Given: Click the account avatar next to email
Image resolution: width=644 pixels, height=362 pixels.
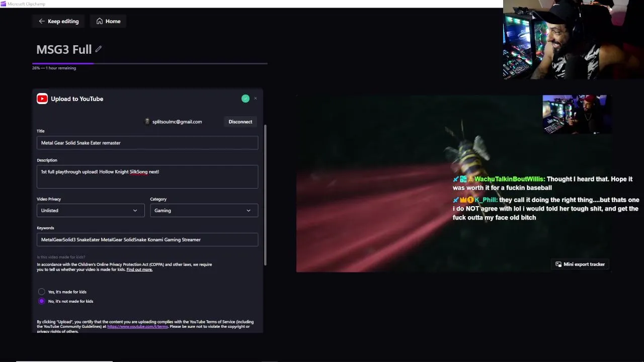Looking at the screenshot, I should tap(147, 122).
